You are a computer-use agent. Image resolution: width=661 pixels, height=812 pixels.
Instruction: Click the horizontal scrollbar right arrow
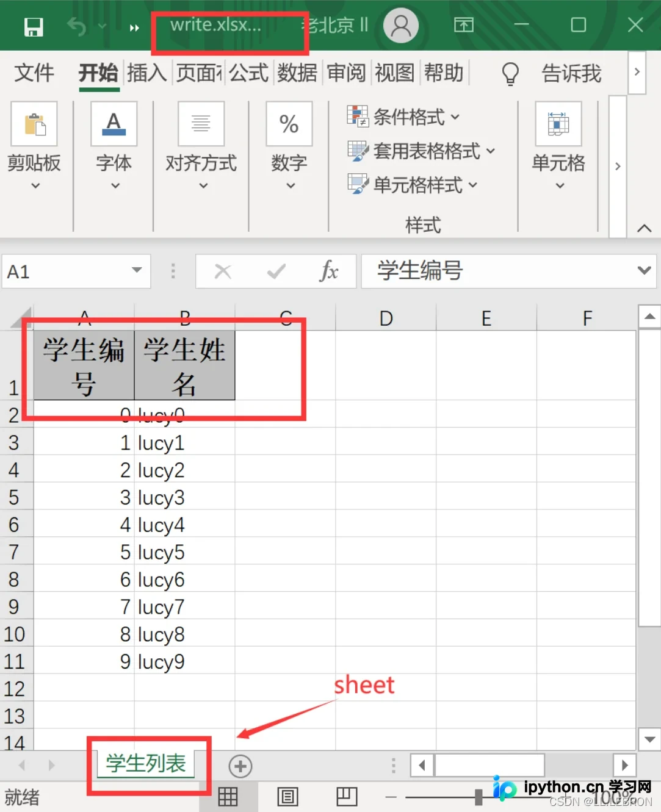[x=624, y=764]
